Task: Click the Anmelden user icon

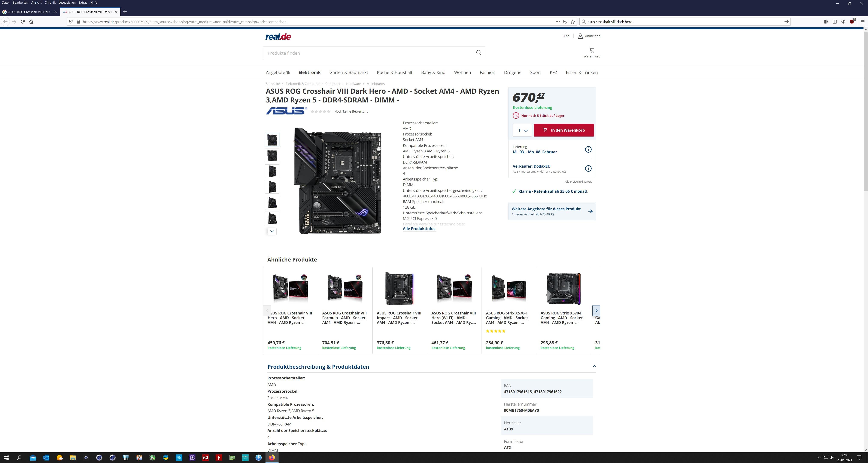Action: pos(580,36)
